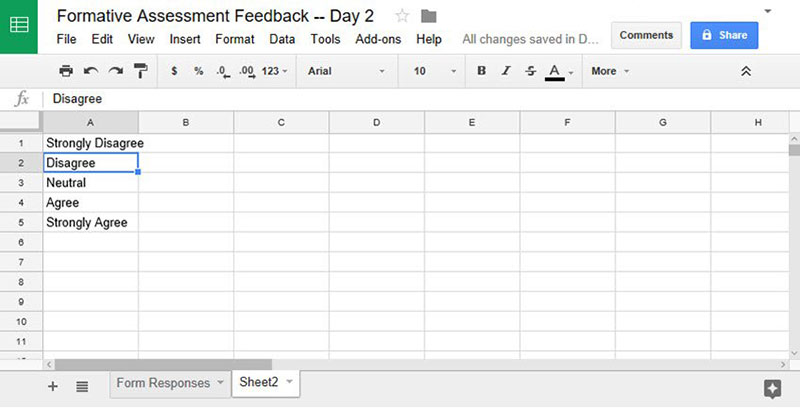Screen dimensions: 800x408
Task: Open the Arial font dropdown
Action: 346,71
